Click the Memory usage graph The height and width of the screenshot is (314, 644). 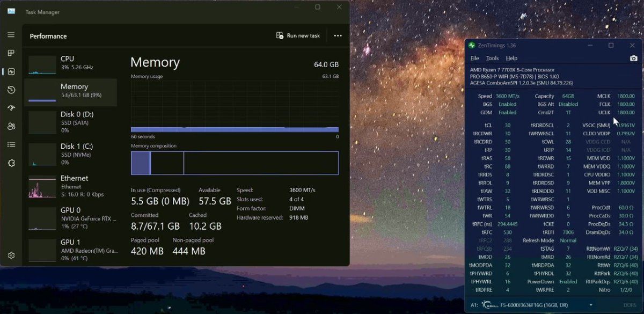pos(235,107)
